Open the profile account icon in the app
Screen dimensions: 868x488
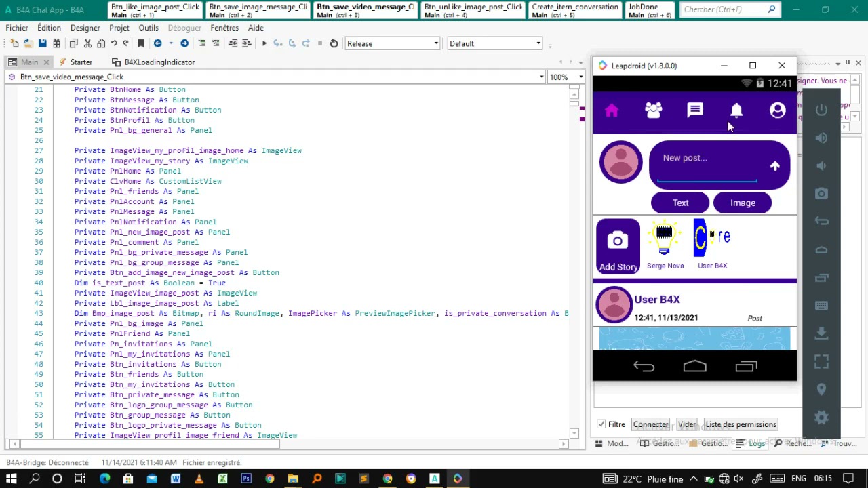click(x=778, y=110)
